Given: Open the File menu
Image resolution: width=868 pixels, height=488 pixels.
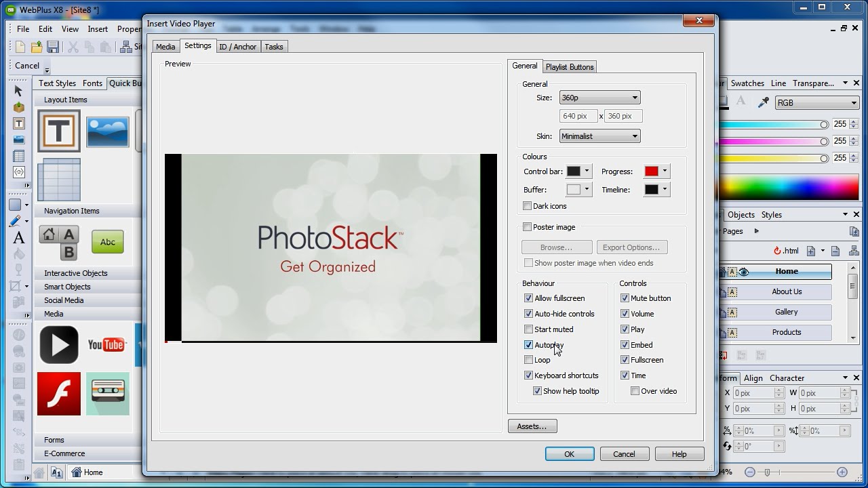Looking at the screenshot, I should click(x=23, y=29).
